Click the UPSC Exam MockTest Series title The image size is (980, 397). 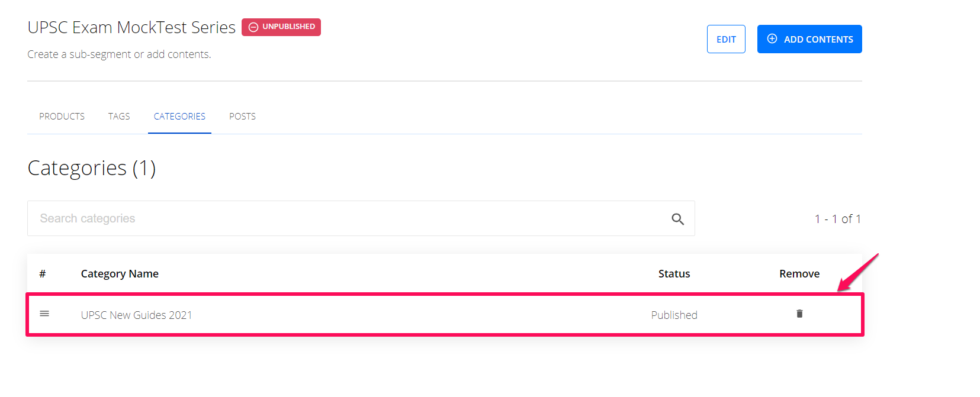(x=131, y=27)
